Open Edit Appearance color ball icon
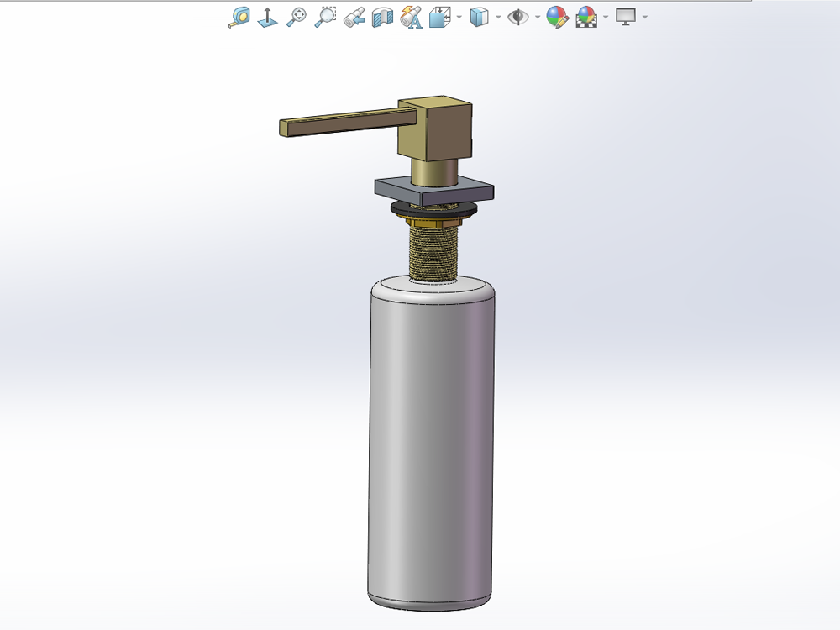 click(557, 17)
